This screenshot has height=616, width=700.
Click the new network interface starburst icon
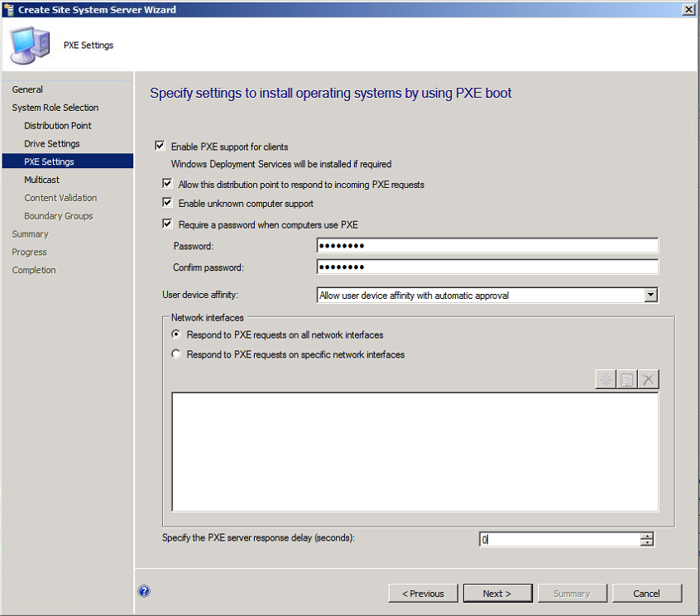pos(606,379)
